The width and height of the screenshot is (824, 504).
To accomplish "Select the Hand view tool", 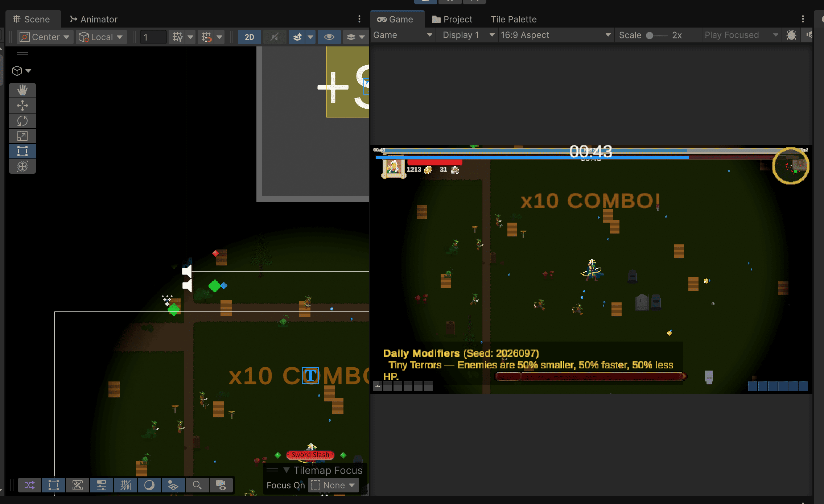I will [x=22, y=90].
